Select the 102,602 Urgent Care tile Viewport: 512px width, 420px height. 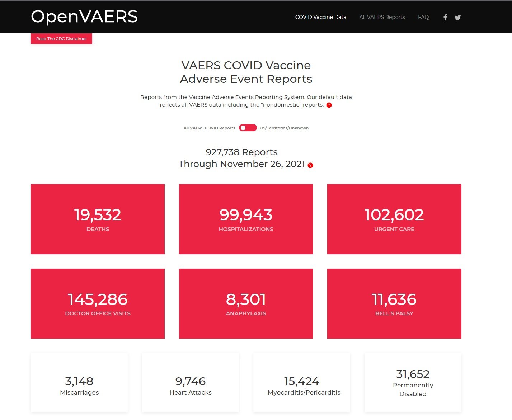click(x=394, y=219)
